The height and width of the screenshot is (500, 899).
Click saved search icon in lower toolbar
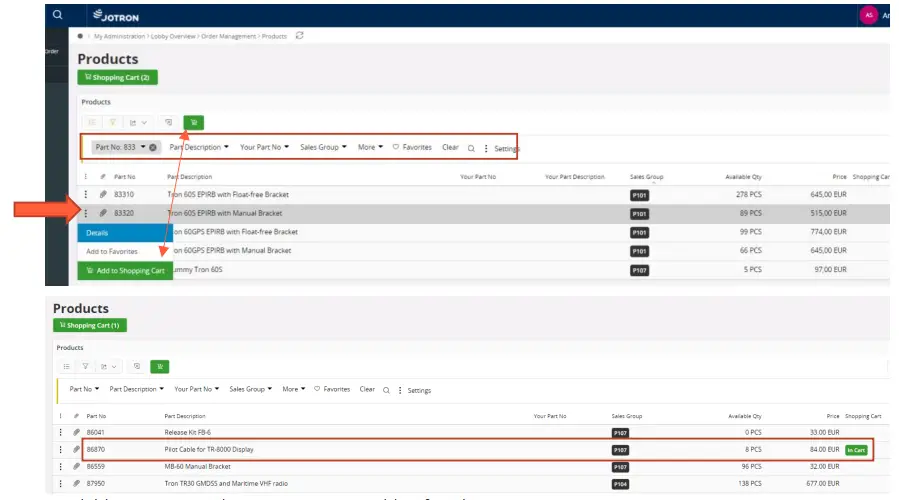137,366
